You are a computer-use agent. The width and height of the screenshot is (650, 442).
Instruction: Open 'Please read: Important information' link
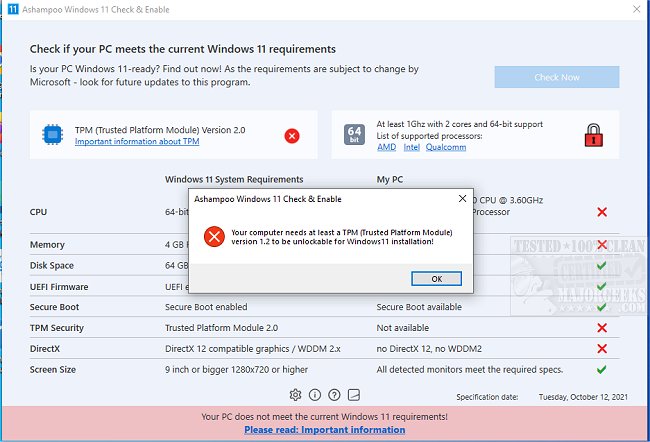pos(324,430)
